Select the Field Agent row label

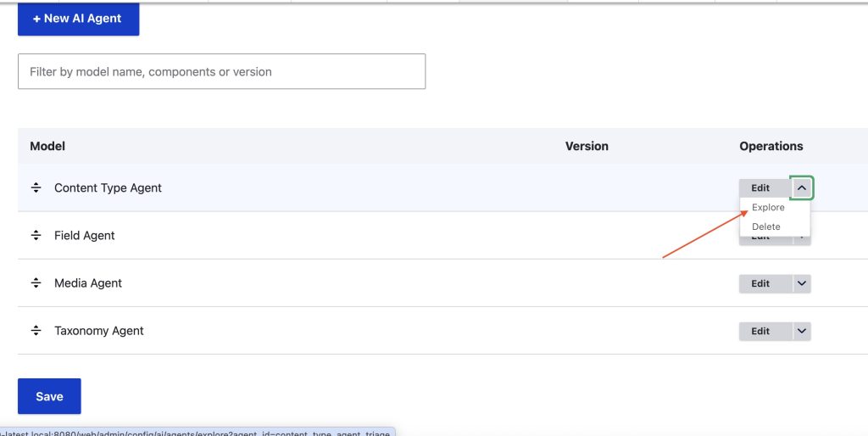pyautogui.click(x=85, y=236)
